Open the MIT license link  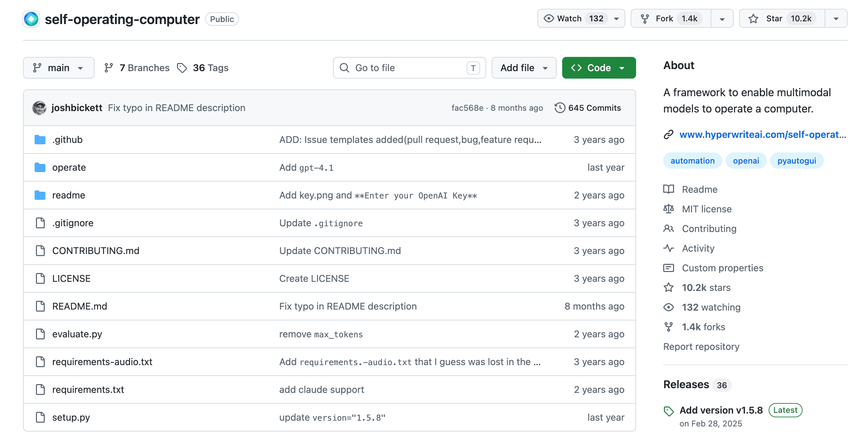pyautogui.click(x=707, y=209)
